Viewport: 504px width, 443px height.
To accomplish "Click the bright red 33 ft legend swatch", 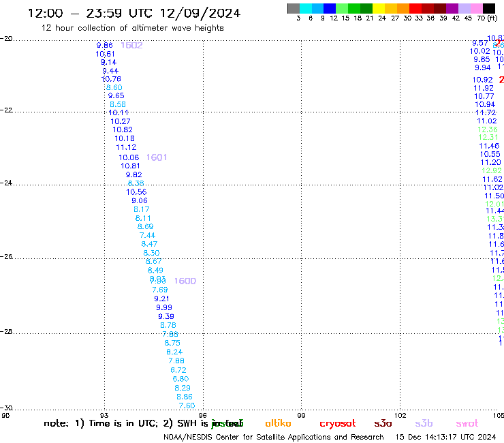I will pyautogui.click(x=415, y=8).
